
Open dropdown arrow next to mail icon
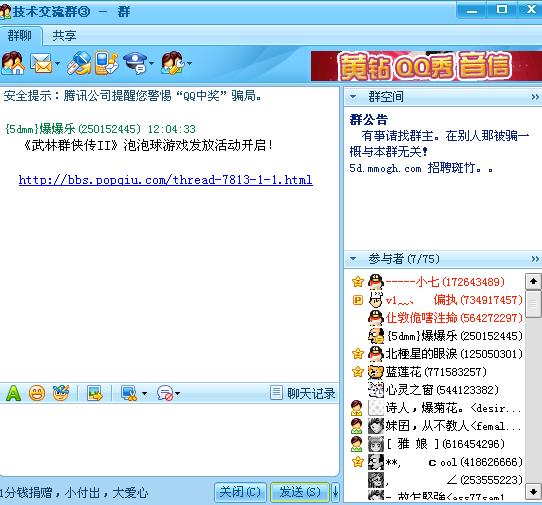coord(57,64)
